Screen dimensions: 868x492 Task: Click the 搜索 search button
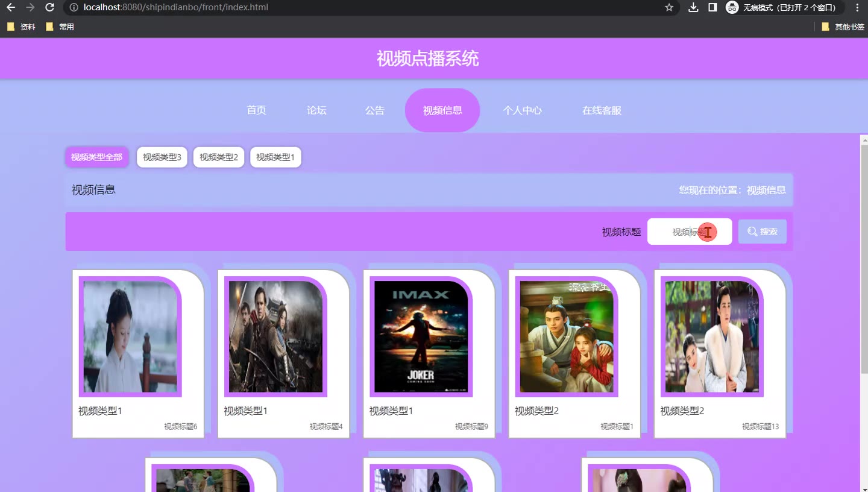point(763,232)
